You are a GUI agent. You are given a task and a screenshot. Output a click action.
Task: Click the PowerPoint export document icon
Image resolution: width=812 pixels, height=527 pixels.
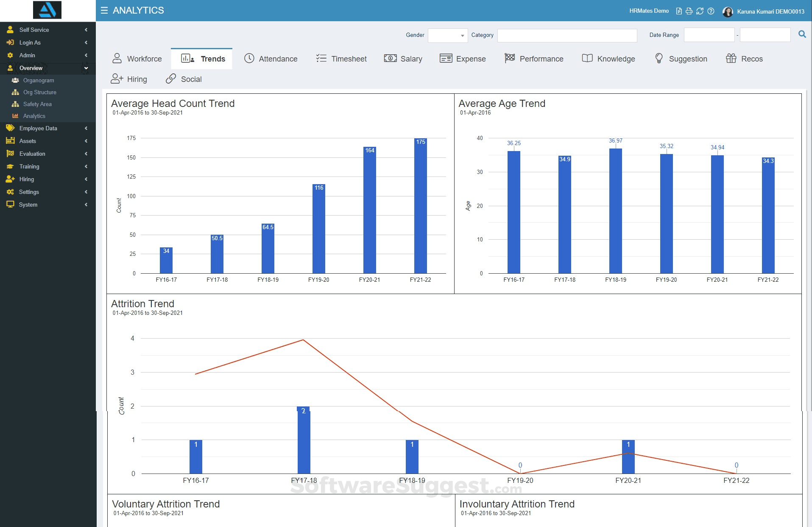679,11
